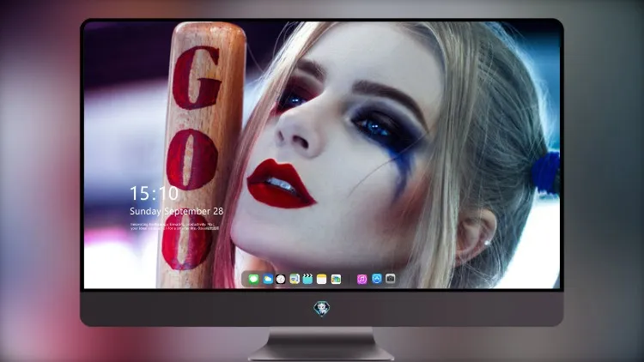Open the Photos gallery app in dock

[336, 279]
